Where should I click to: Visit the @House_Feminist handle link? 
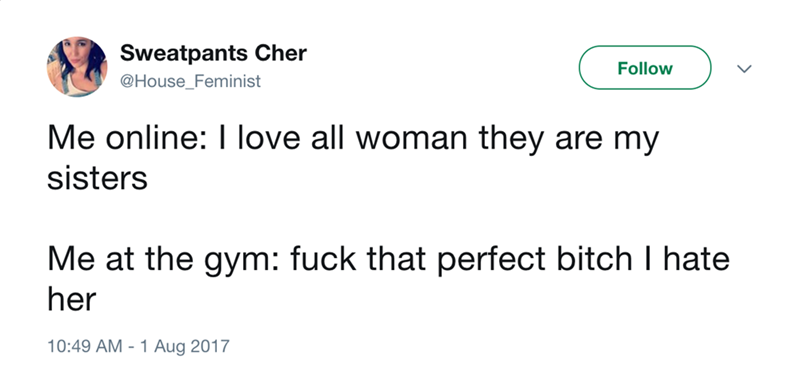click(x=190, y=81)
